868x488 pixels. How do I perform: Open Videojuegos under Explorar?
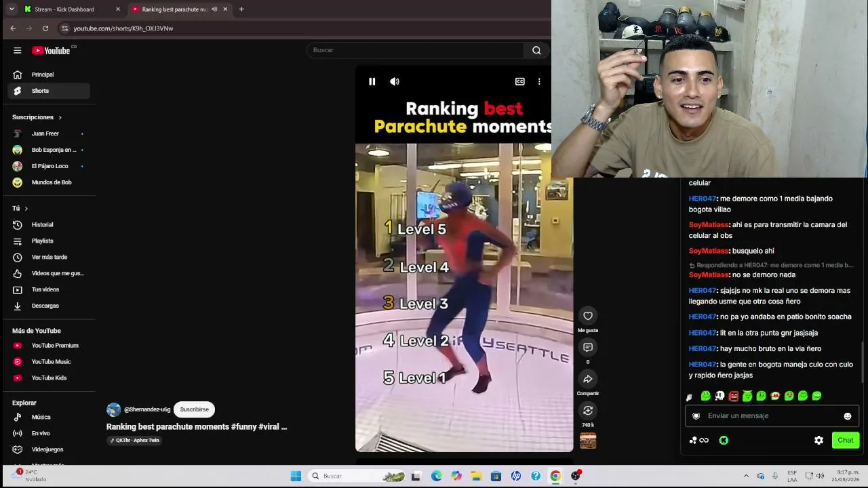pos(49,450)
